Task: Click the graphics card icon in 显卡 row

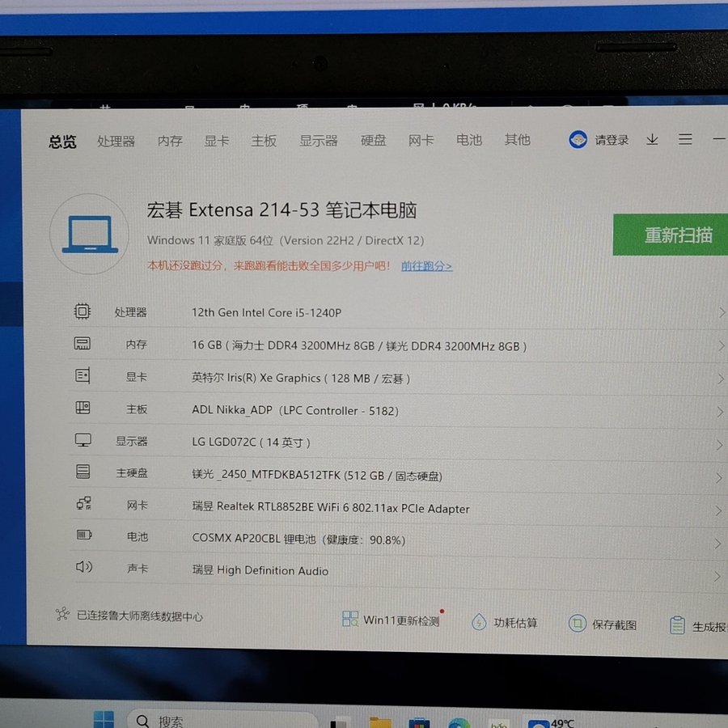Action: tap(83, 375)
